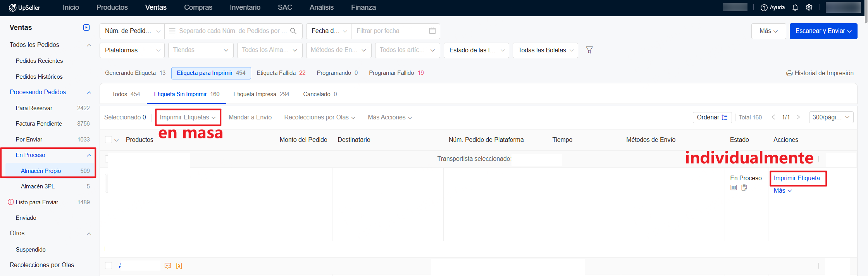Click the orange message bubble icon on order

168,266
